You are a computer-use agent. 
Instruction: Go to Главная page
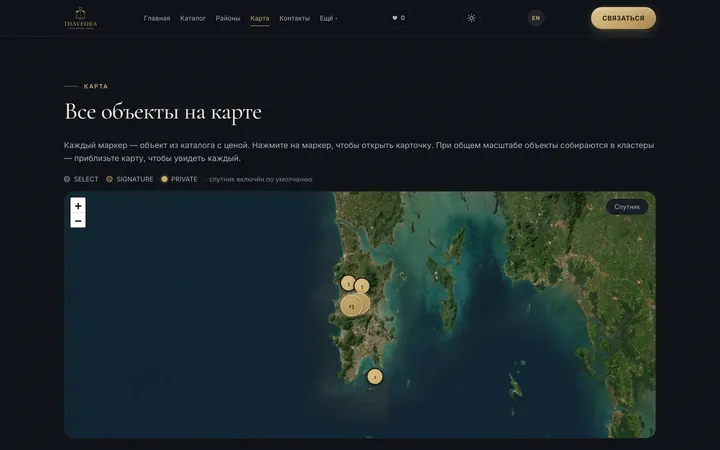(x=157, y=18)
